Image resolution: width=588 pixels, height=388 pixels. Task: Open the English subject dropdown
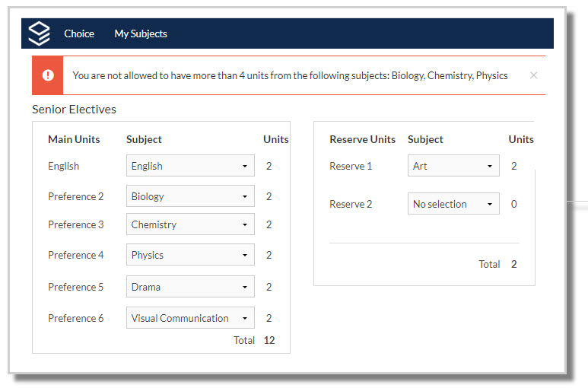190,166
